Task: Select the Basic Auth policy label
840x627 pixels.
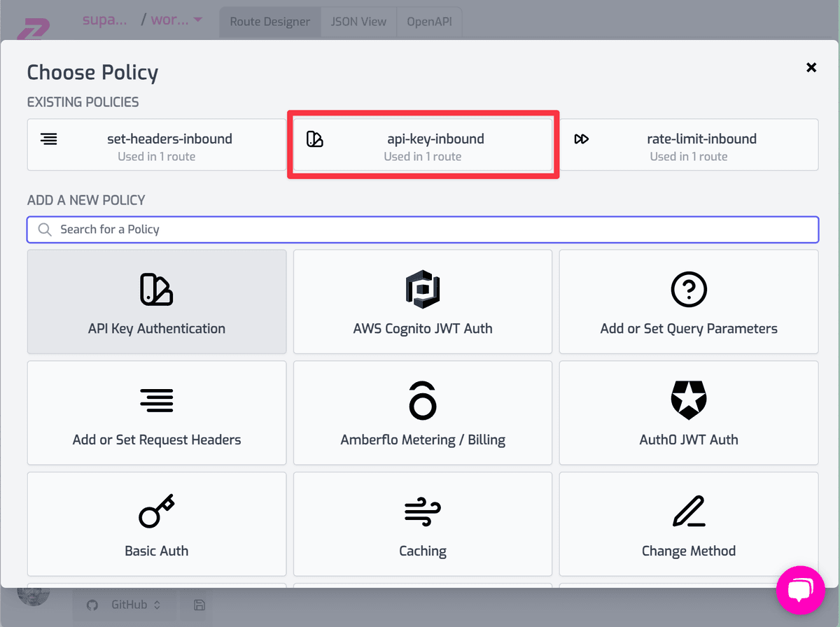Action: [x=157, y=551]
